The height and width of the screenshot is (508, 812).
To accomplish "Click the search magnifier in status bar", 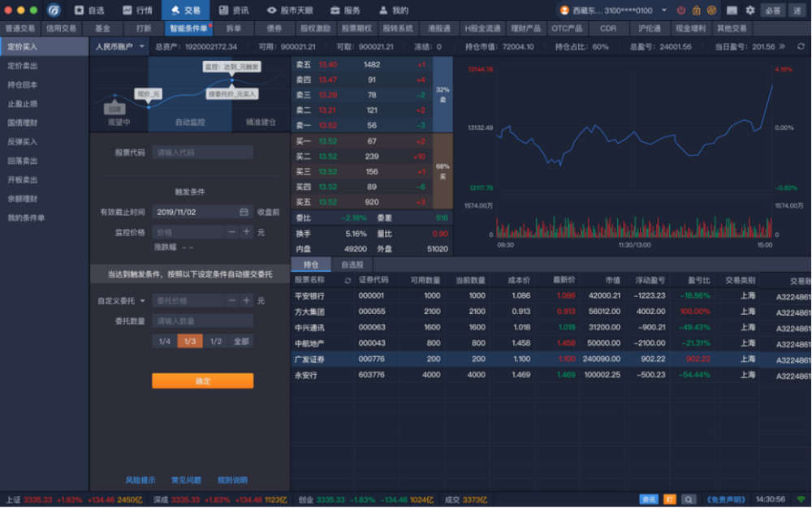I will (x=689, y=499).
